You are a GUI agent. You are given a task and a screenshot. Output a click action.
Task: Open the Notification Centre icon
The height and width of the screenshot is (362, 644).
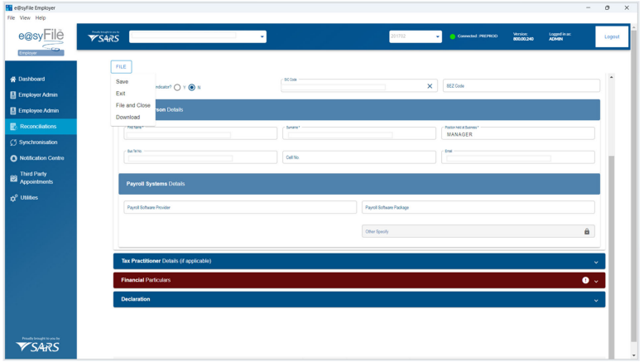point(12,158)
